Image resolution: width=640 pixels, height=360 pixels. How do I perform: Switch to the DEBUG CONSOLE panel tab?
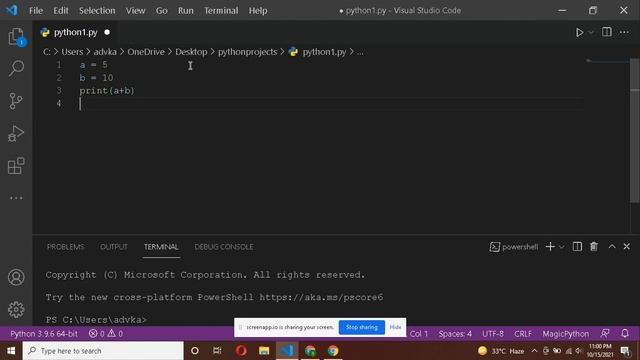click(224, 247)
